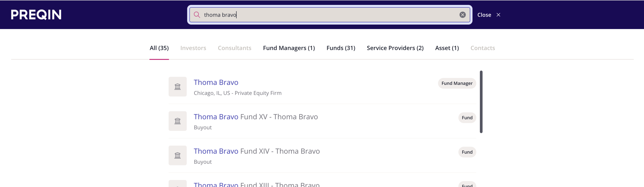Open the Thoma Bravo fund manager result
Image resolution: width=644 pixels, height=187 pixels.
(x=216, y=82)
